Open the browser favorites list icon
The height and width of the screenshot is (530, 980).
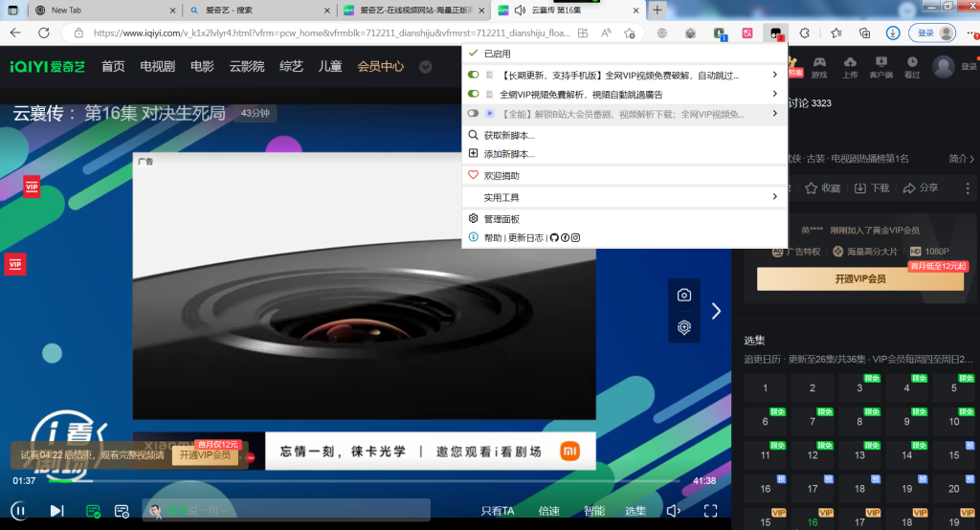click(835, 33)
